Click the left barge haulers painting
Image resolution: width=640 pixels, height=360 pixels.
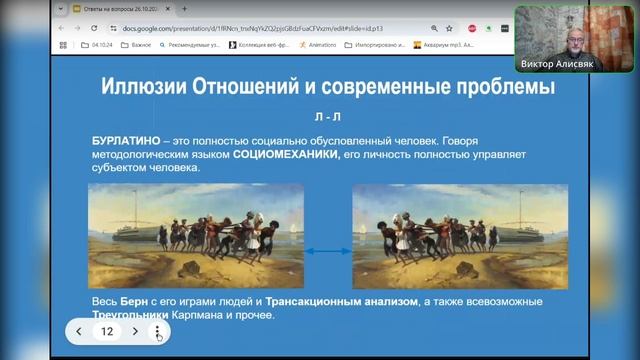pos(196,236)
